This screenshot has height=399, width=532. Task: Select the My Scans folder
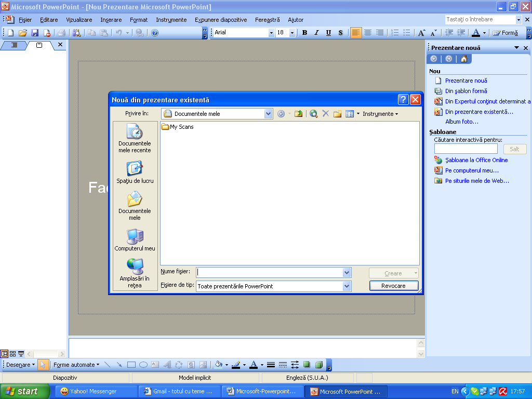click(178, 127)
